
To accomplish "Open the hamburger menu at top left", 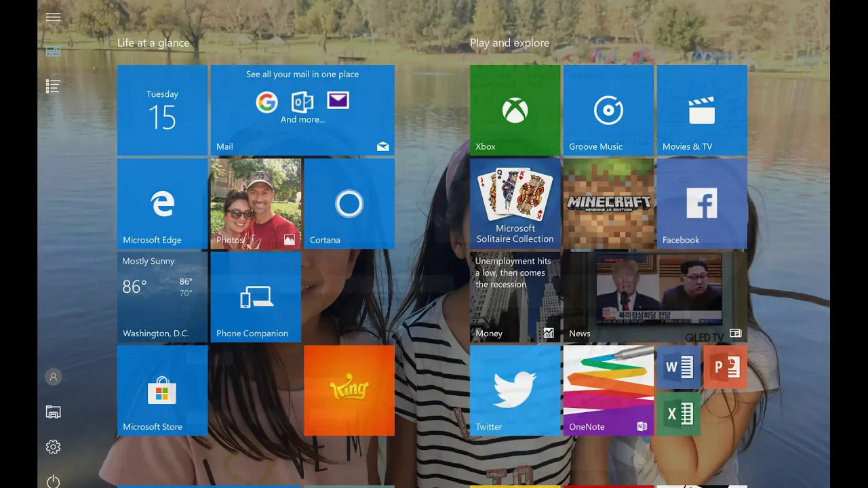I will coord(53,18).
